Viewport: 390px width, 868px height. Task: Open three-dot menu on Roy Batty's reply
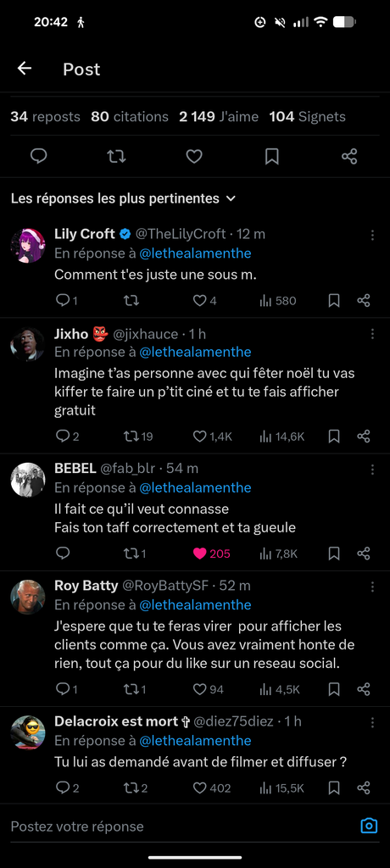click(373, 587)
